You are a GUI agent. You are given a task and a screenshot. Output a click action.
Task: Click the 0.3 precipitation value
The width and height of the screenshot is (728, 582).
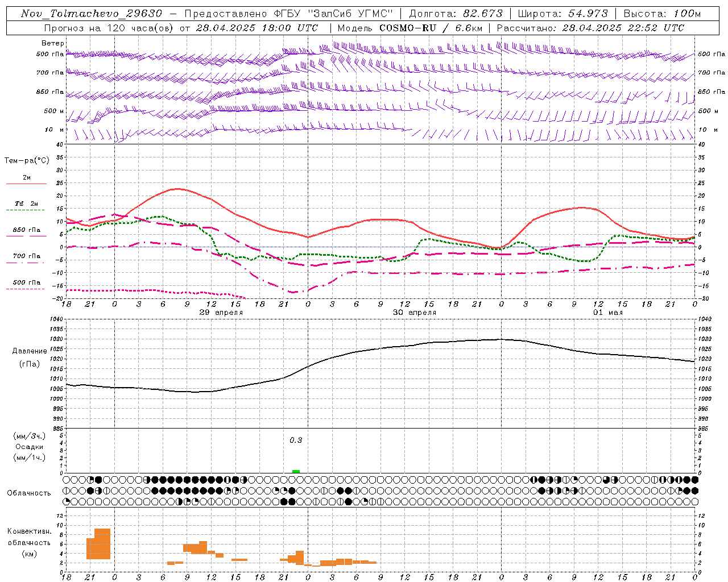[x=296, y=440]
